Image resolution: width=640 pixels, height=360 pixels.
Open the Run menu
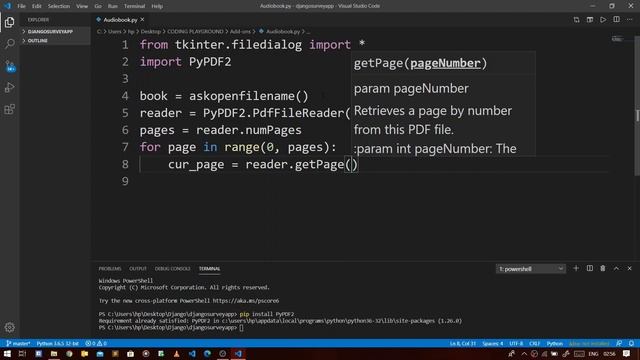click(113, 6)
